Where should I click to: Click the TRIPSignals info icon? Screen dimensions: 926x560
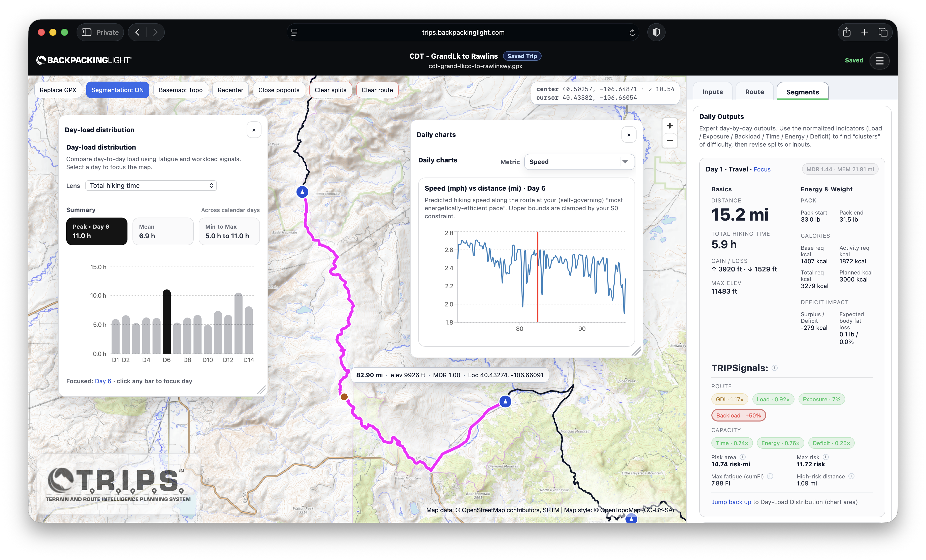click(775, 368)
